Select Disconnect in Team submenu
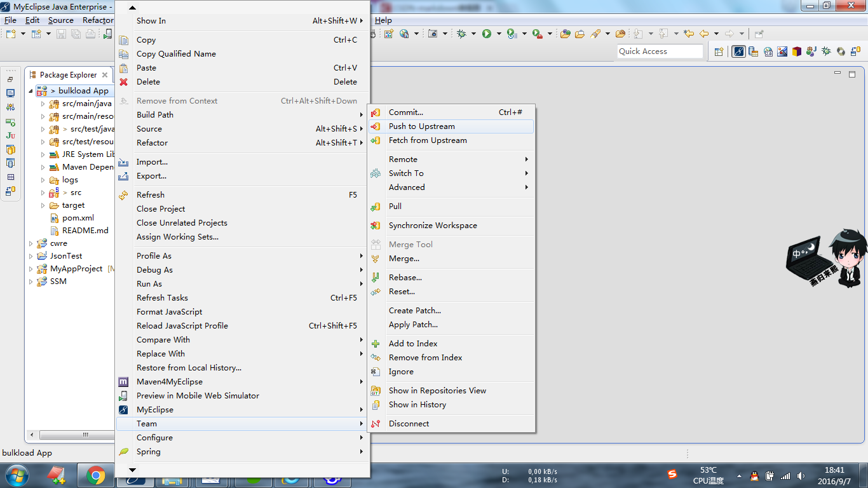Viewport: 868px width, 488px height. (x=451, y=424)
